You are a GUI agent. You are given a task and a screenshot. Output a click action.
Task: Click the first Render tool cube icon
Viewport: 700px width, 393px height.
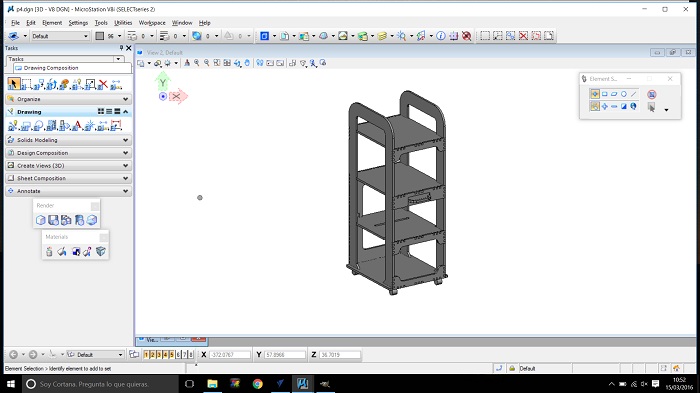[x=41, y=220]
